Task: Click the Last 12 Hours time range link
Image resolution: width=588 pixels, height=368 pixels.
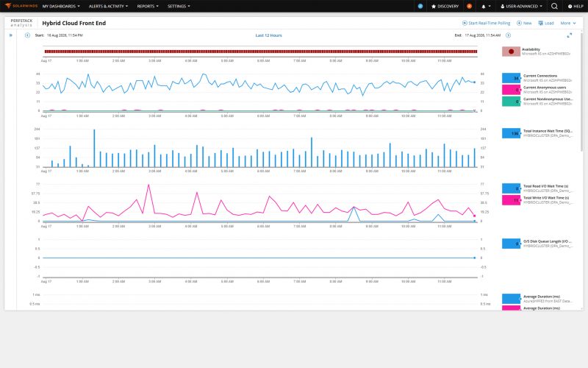Action: coord(268,35)
